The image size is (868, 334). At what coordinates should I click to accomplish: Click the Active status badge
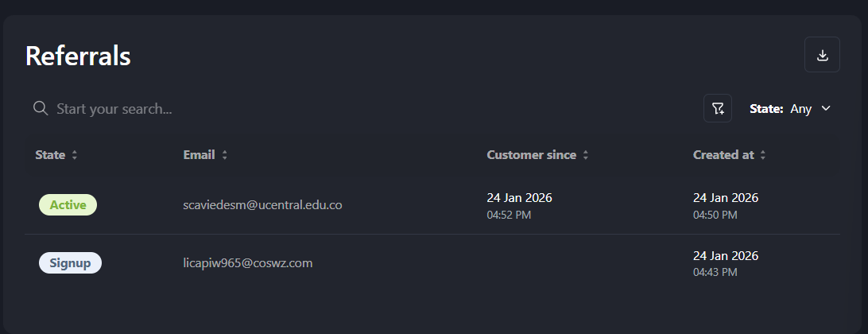pos(68,204)
